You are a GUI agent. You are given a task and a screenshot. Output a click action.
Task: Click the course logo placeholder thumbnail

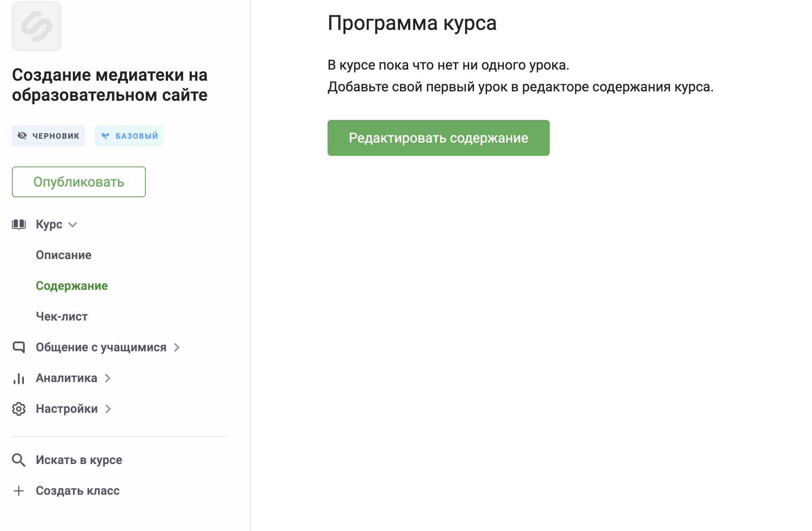click(x=37, y=26)
